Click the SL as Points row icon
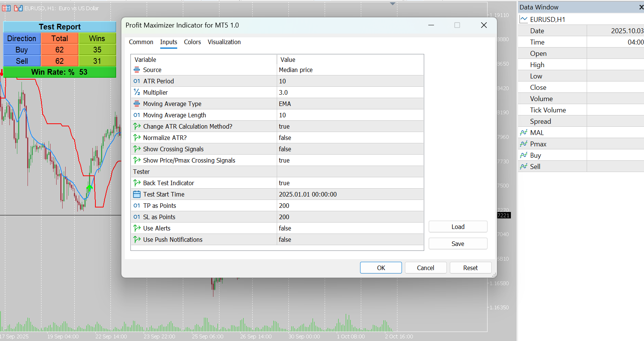Screen dimensions: 644x341 pos(137,217)
